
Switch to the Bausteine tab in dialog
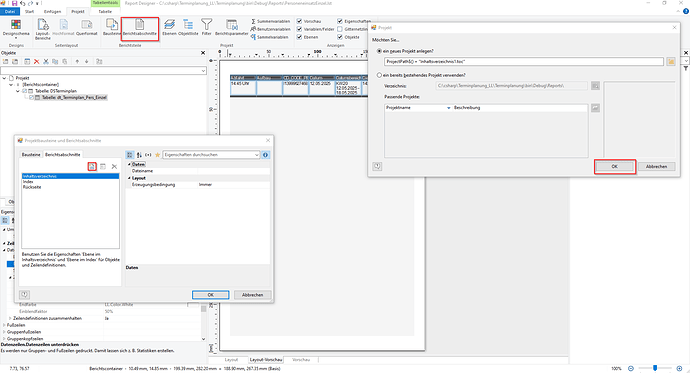(31, 155)
